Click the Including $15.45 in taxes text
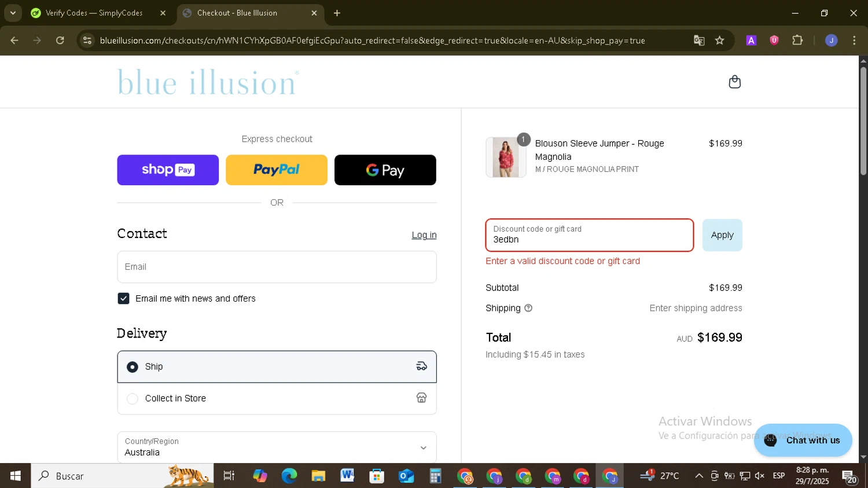Image resolution: width=868 pixels, height=488 pixels. pos(535,355)
